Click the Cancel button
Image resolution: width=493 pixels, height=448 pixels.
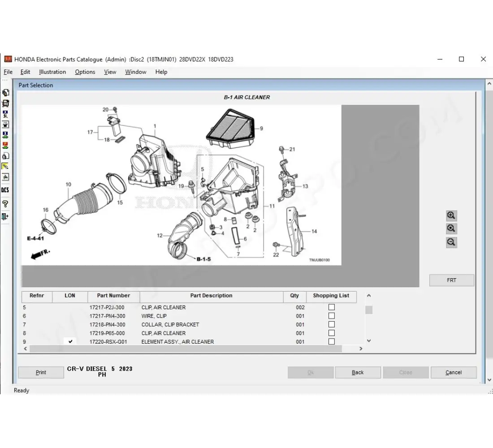[x=454, y=373]
